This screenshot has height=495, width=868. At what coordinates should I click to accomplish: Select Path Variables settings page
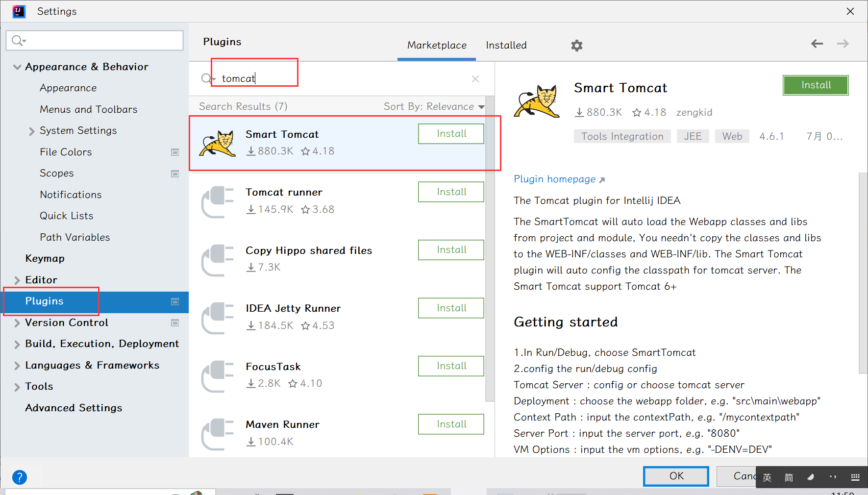coord(74,238)
